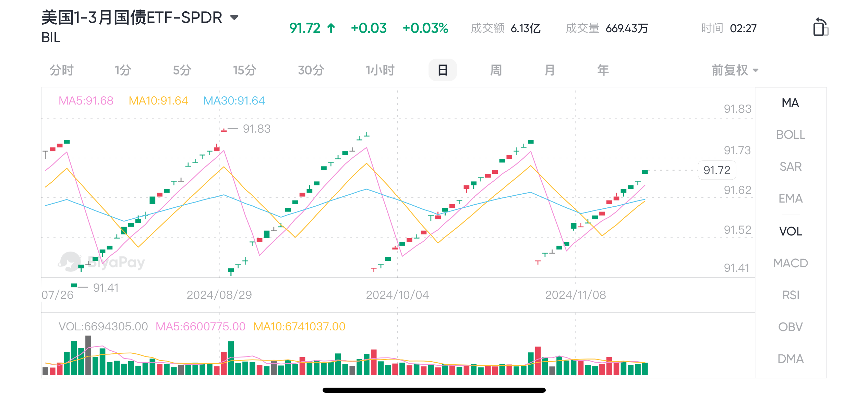Tap the VOL:6694305.00 volume label
Image resolution: width=868 pixels, height=401 pixels.
click(x=103, y=327)
